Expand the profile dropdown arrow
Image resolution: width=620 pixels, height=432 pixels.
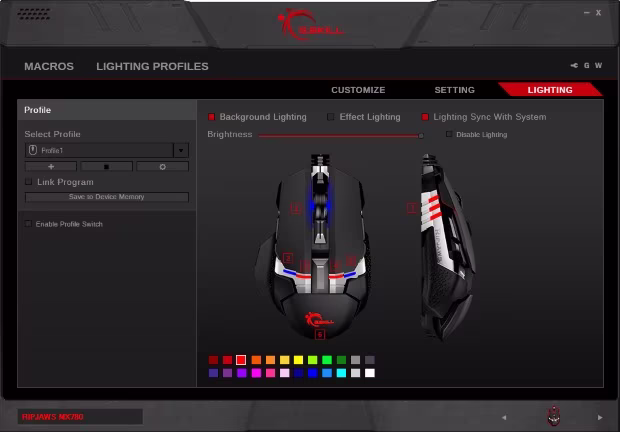click(181, 151)
